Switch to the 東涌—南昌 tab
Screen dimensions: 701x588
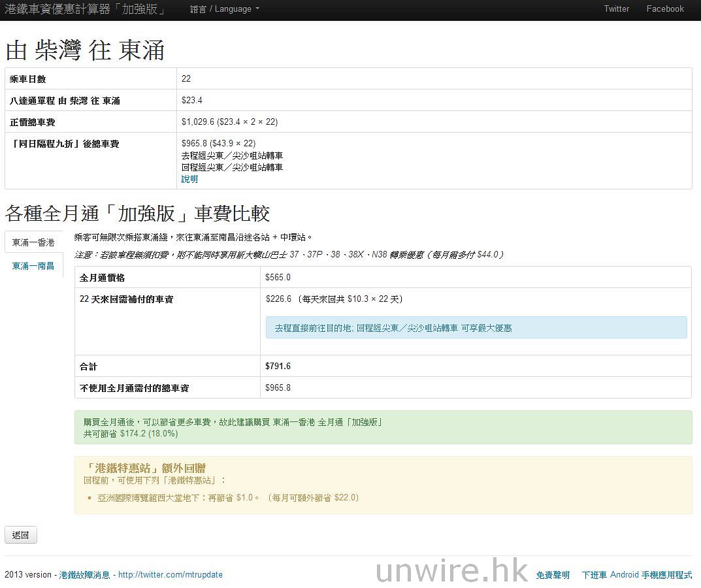[33, 266]
